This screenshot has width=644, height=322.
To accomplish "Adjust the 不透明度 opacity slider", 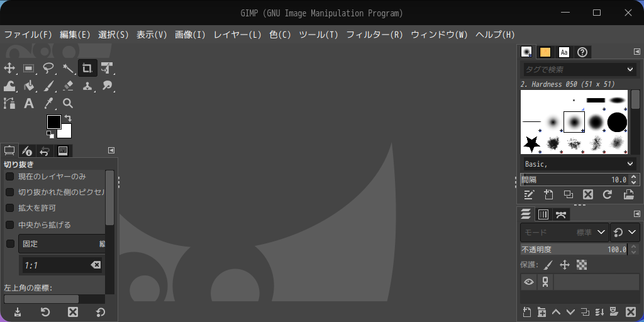I will click(574, 249).
